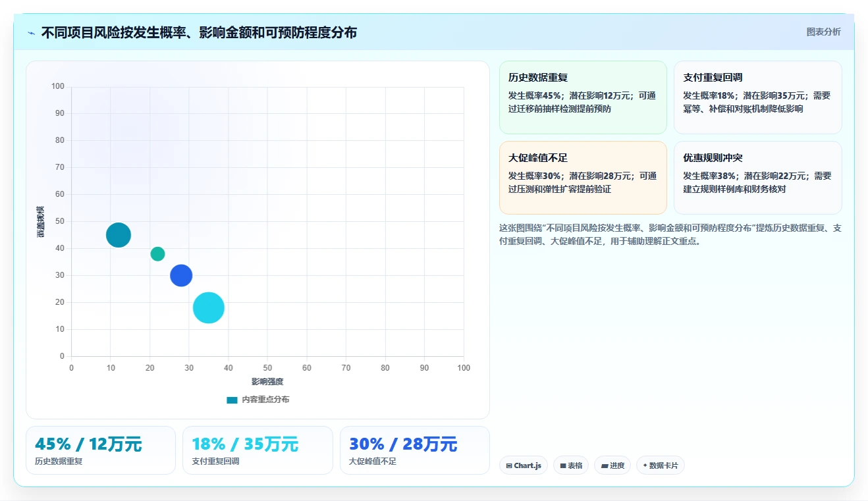Click the 进度 chip icon

(605, 465)
